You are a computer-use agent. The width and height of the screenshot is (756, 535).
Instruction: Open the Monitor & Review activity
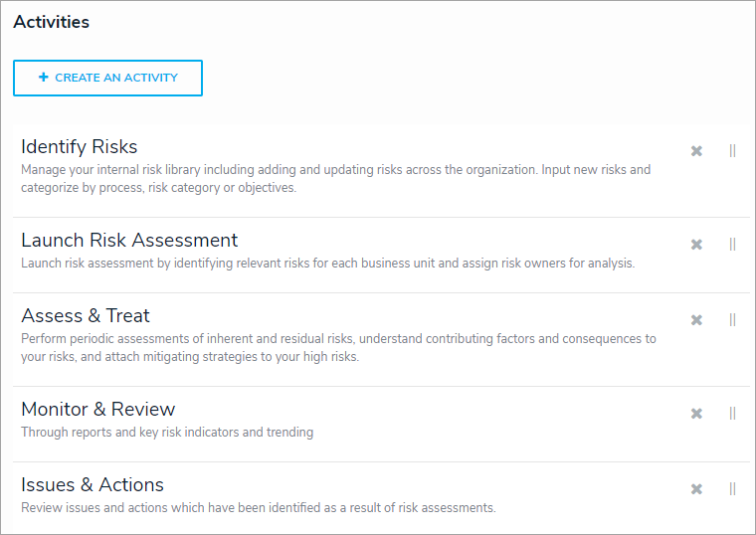point(98,410)
